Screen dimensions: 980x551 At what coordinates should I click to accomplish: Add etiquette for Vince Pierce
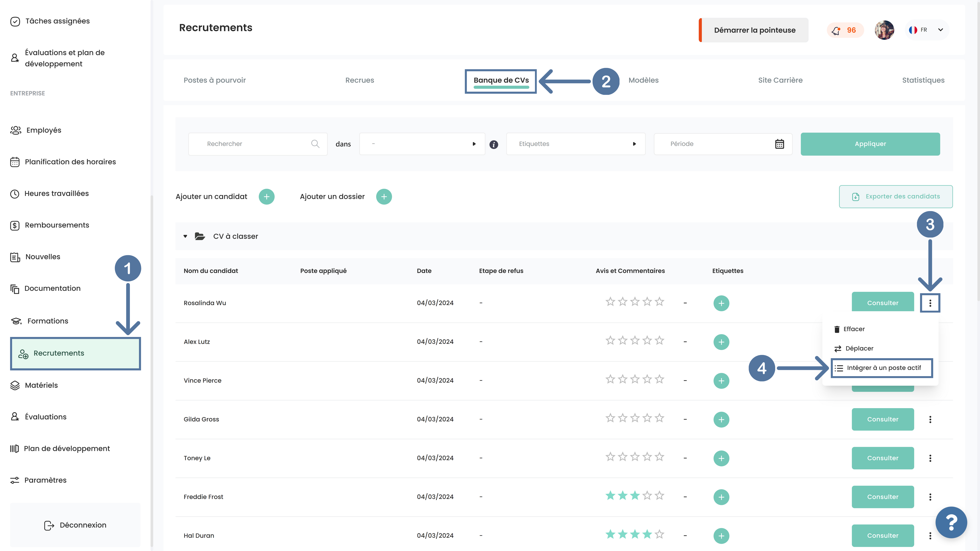pos(721,381)
